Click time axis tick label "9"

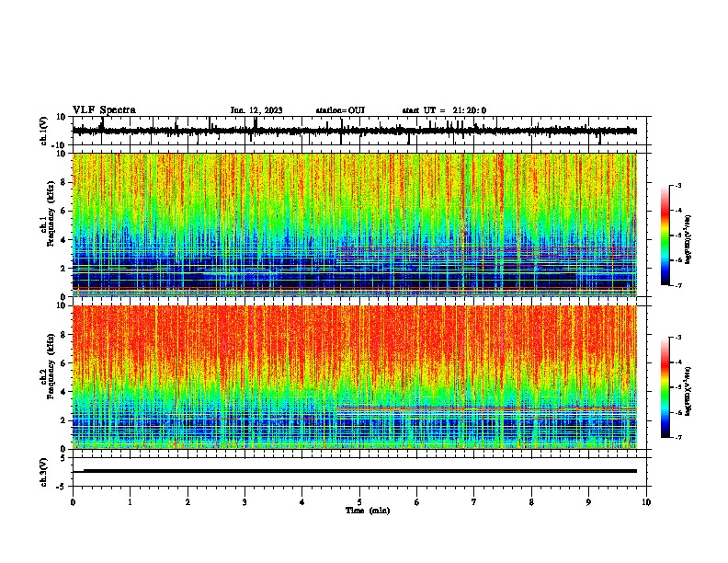[x=588, y=502]
